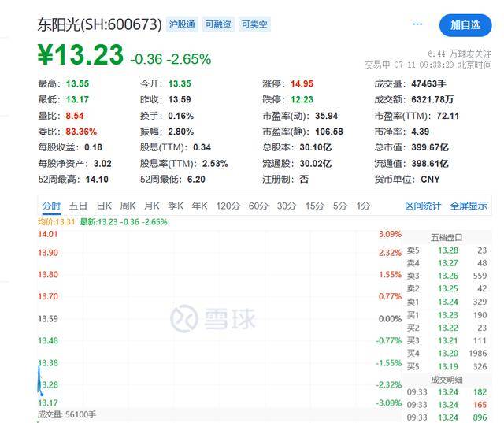This screenshot has width=504, height=423.
Task: Select the 15分 chart interval
Action: pos(315,206)
